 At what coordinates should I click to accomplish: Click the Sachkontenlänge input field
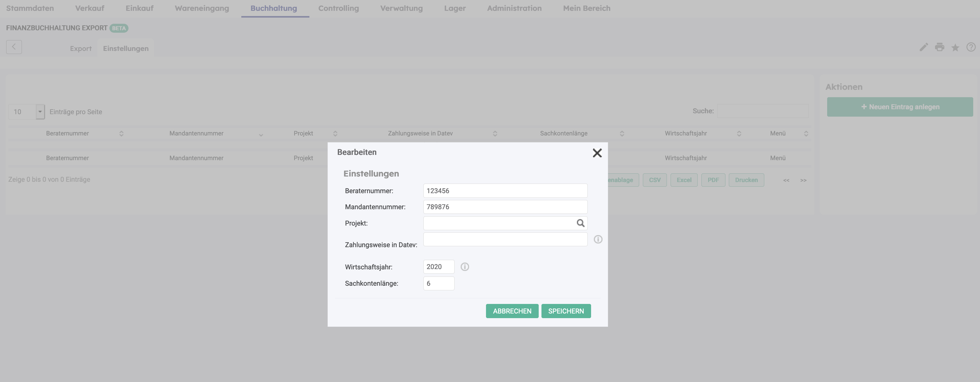point(438,283)
